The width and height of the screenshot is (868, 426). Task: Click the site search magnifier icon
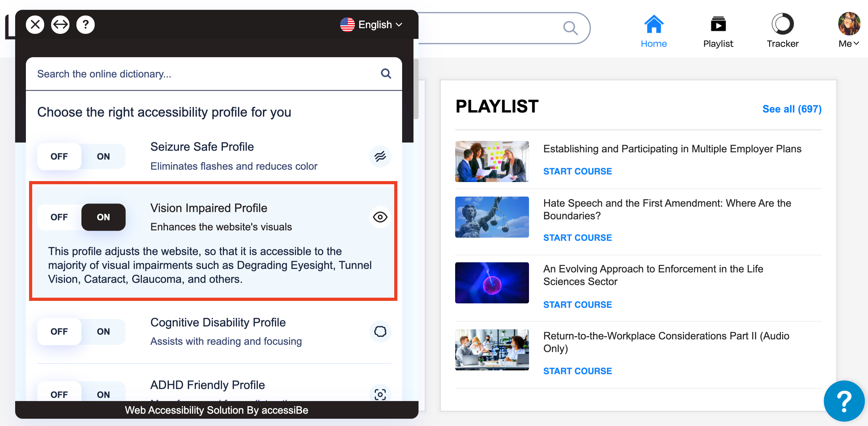pyautogui.click(x=570, y=28)
